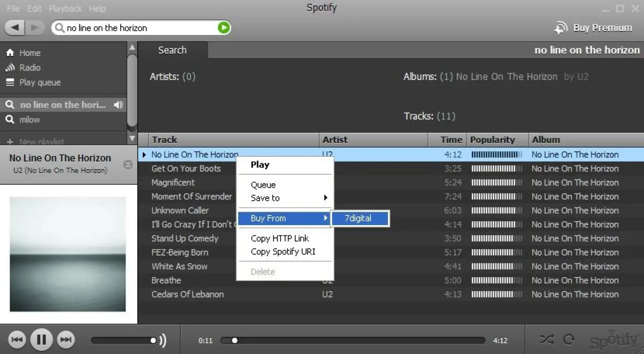Sort by Popularity column header

coord(498,140)
